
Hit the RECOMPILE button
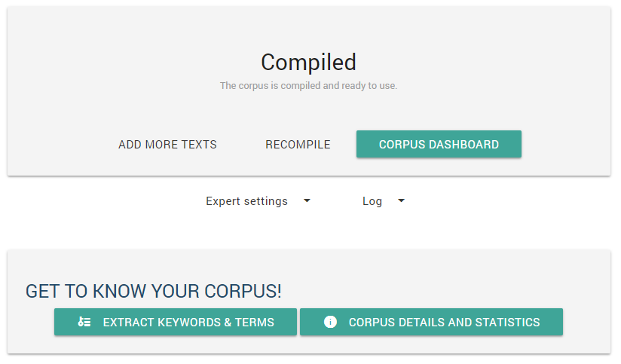(298, 145)
